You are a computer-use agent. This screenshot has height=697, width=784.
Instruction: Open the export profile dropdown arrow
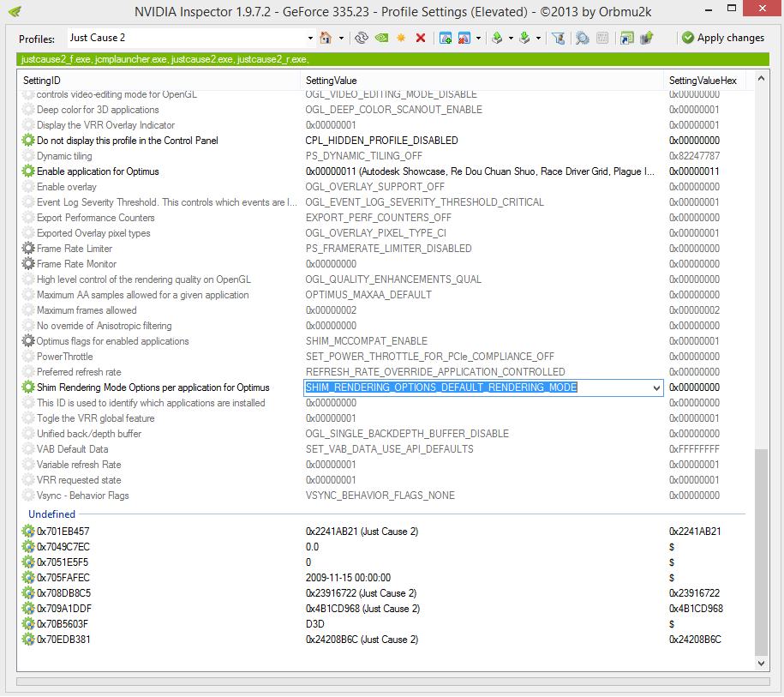[511, 38]
